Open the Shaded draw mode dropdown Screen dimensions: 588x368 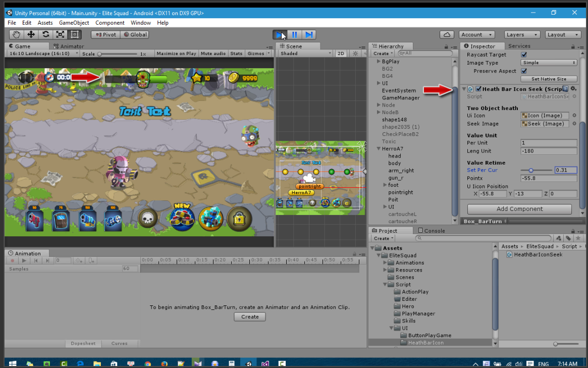click(x=306, y=54)
